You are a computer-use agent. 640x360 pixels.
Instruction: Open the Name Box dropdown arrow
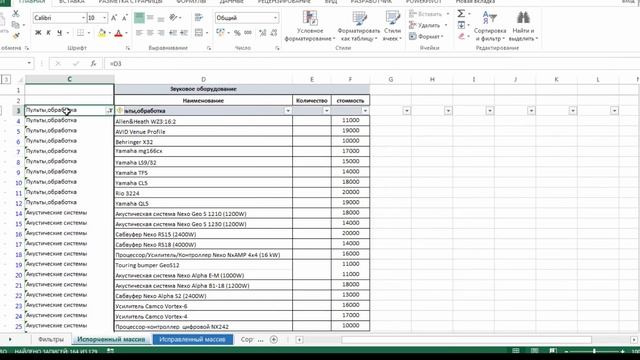pos(29,63)
